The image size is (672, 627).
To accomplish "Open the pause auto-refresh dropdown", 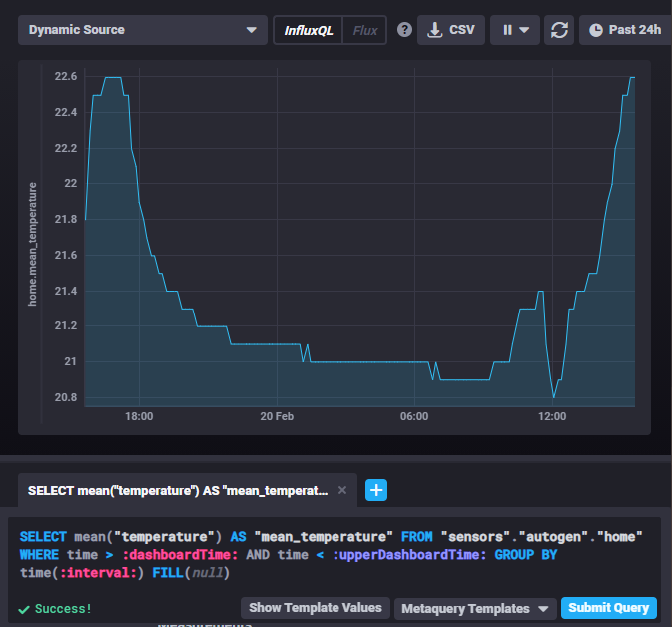I will (x=514, y=30).
